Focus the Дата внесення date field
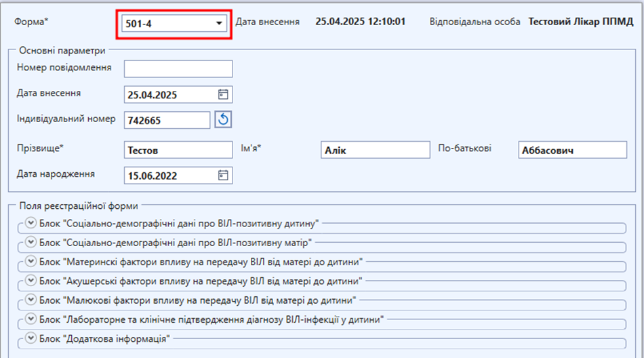This screenshot has width=644, height=358. [169, 95]
